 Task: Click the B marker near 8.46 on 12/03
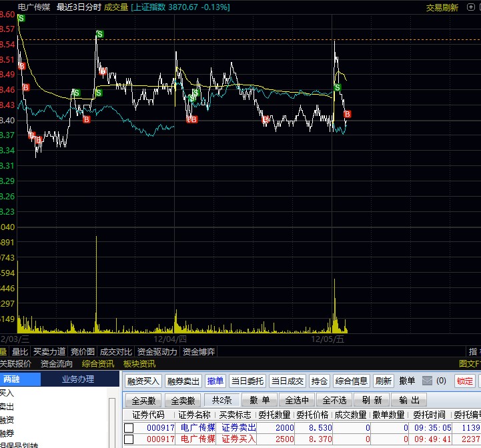coord(26,88)
